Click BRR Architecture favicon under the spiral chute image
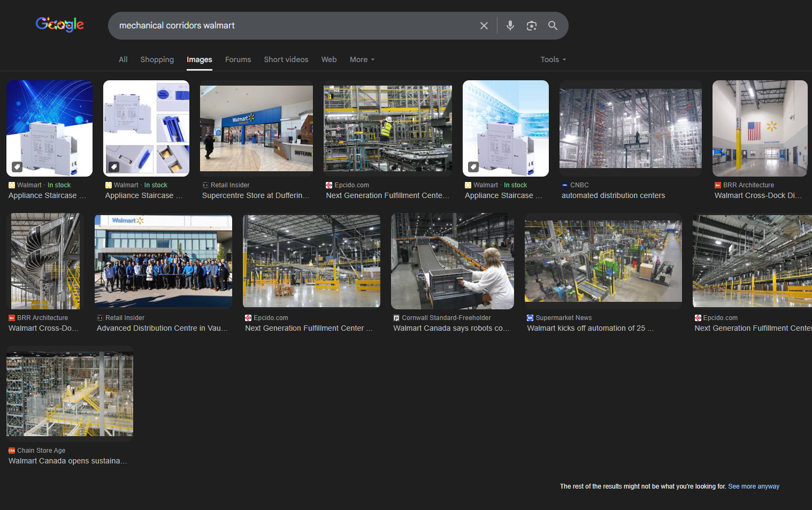The image size is (812, 510). pos(12,318)
